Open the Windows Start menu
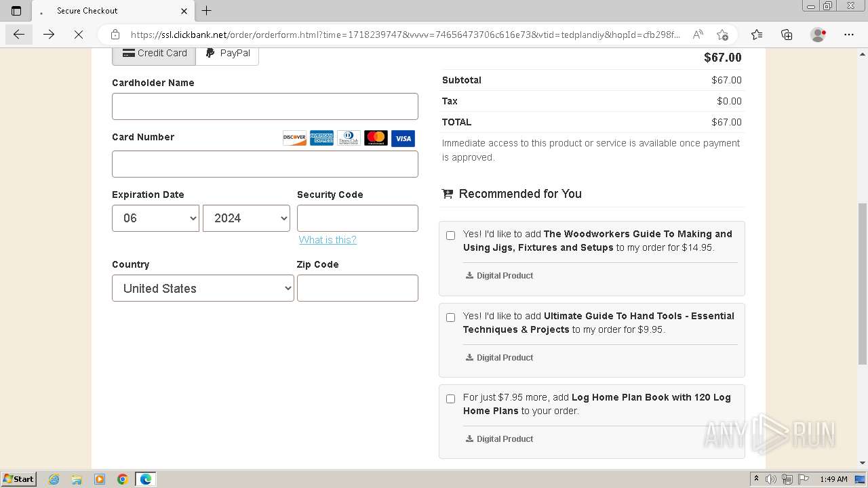 click(18, 479)
